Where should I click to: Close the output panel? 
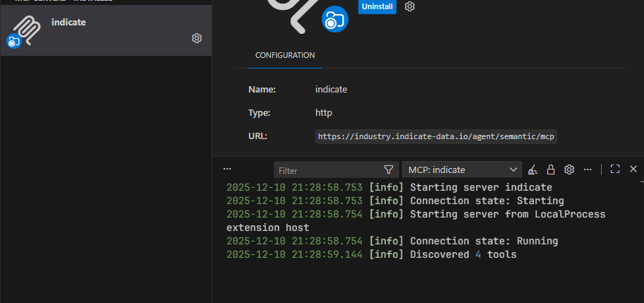click(x=633, y=169)
